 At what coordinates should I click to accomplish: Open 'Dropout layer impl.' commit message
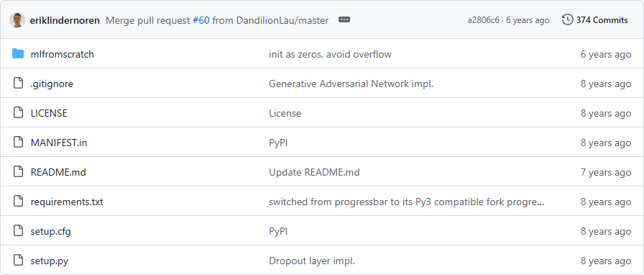pyautogui.click(x=312, y=261)
